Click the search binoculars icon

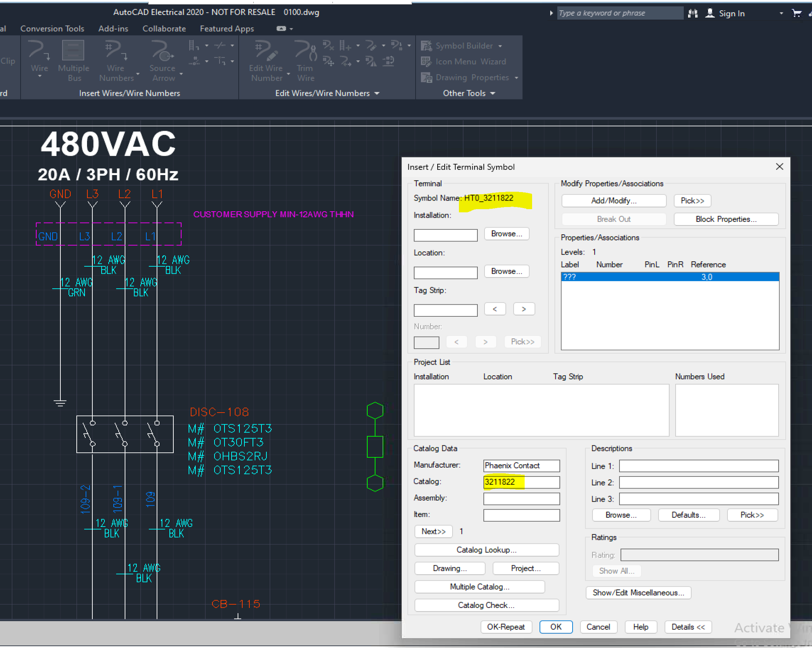click(x=693, y=13)
